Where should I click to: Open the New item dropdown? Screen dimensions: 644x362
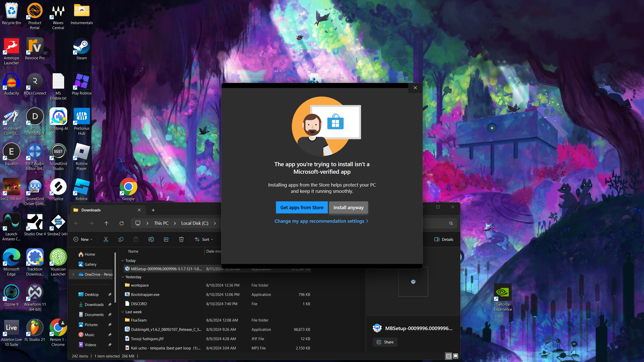83,239
